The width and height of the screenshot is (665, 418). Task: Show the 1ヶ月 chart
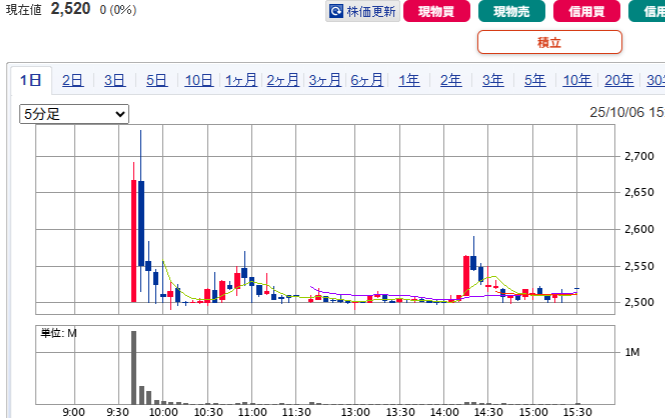point(241,81)
